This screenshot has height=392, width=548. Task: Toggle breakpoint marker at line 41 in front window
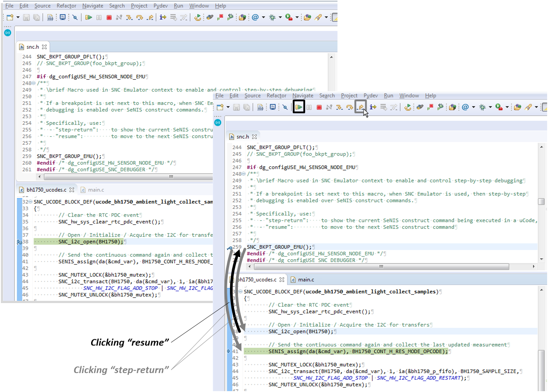229,351
